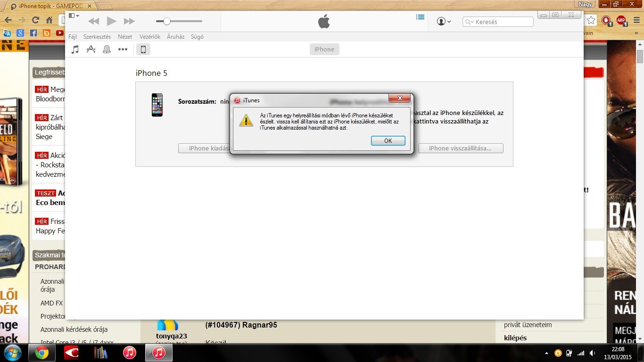Open the ABP Adblock Plus extension icon
This screenshot has width=644, height=362.
pos(622,20)
